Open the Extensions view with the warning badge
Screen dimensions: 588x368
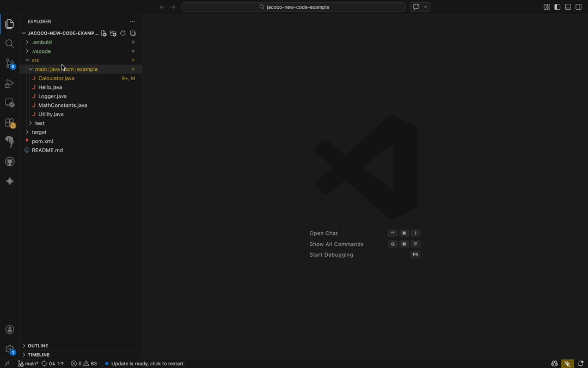point(9,122)
